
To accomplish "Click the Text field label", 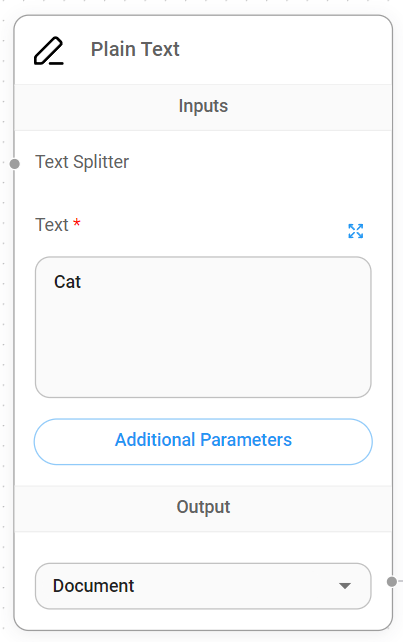I will point(52,225).
